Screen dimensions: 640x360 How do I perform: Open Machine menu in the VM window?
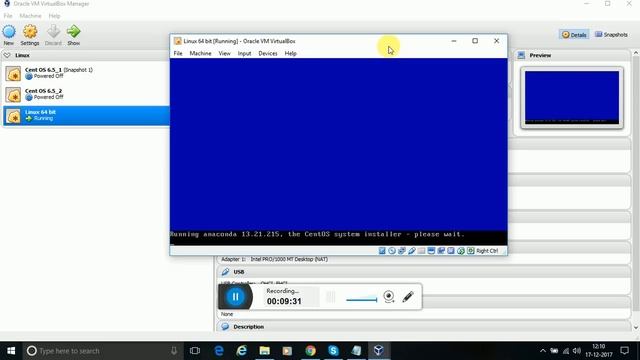tap(200, 53)
